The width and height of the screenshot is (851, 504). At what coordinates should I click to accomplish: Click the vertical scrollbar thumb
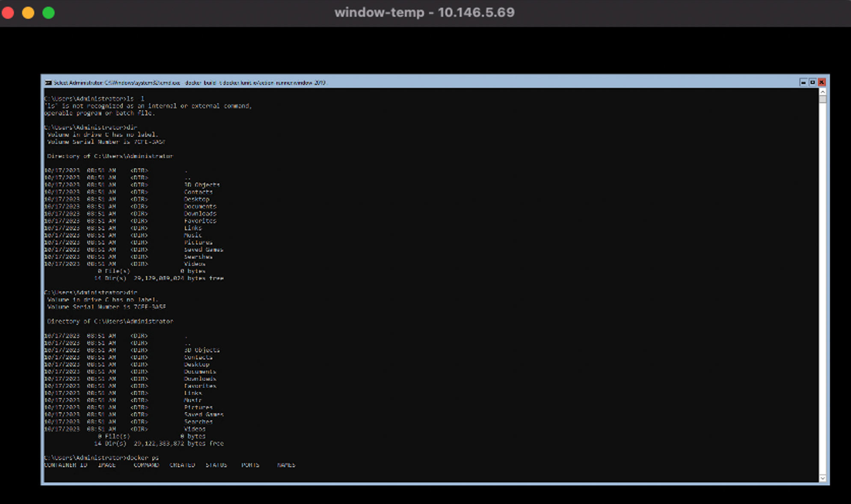(823, 100)
